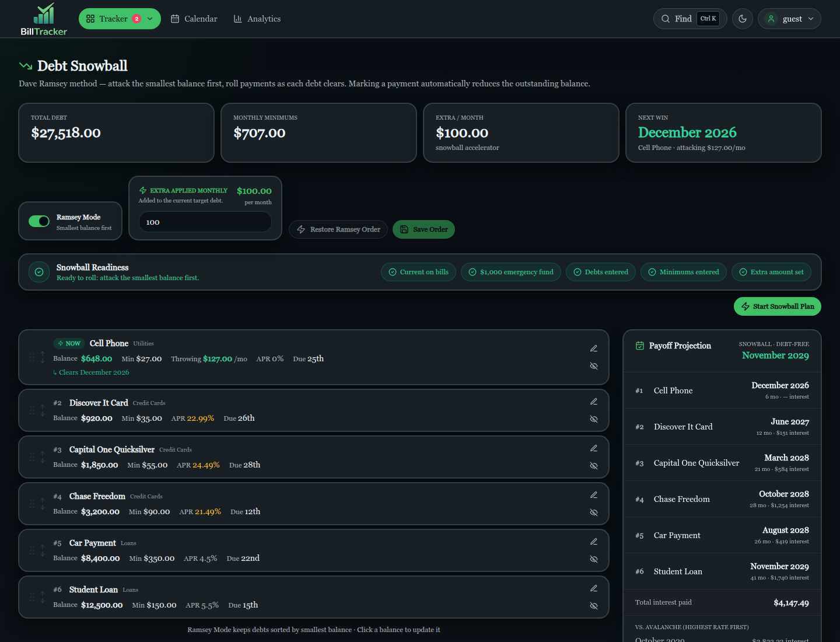Focus the extra monthly amount field
This screenshot has width=840, height=642.
[205, 222]
